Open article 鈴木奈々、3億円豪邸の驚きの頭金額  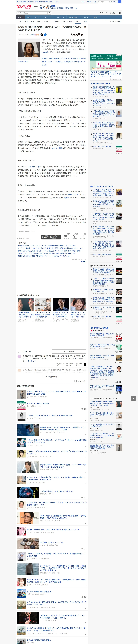57,453
